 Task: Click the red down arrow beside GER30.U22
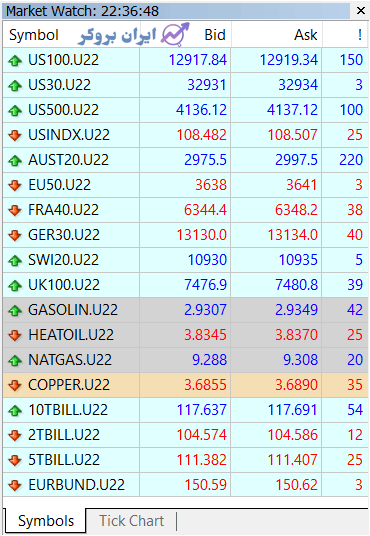click(x=15, y=235)
